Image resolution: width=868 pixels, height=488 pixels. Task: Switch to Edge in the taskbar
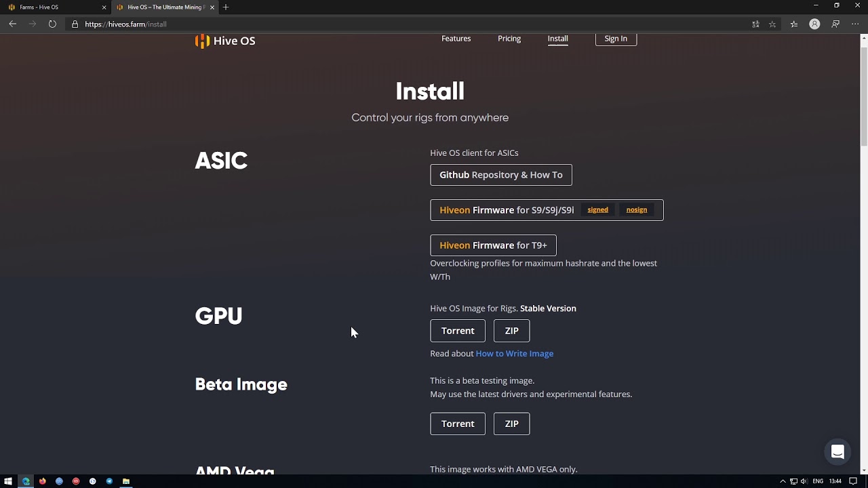click(x=26, y=481)
